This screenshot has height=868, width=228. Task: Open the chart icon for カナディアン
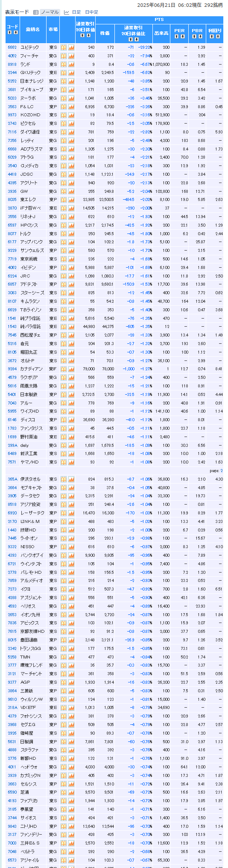(x=71, y=369)
